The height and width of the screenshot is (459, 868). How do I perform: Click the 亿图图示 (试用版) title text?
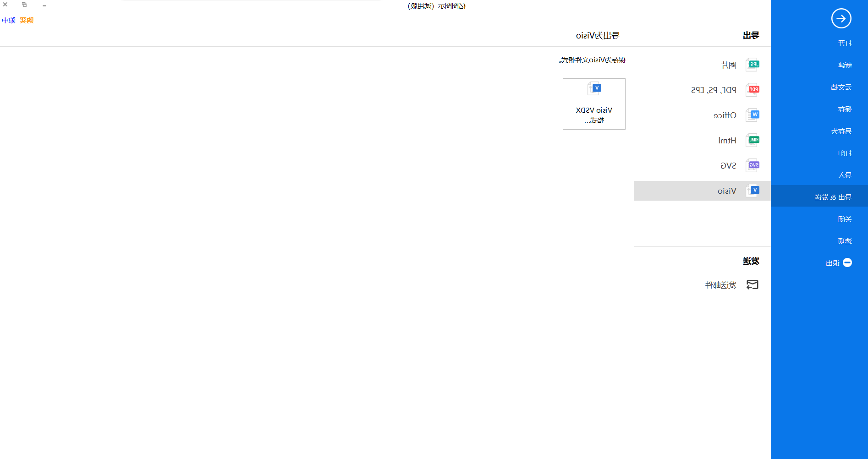437,5
